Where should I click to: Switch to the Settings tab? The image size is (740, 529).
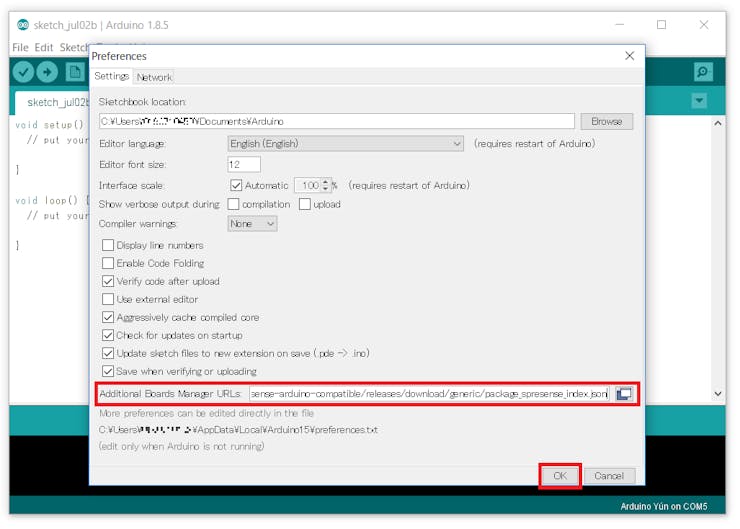click(x=111, y=76)
